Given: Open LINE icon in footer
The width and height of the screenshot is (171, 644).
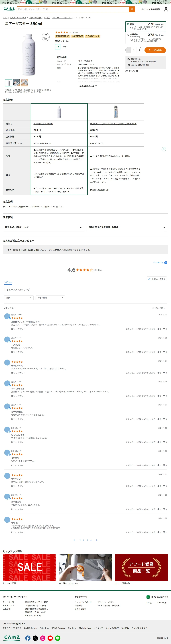Looking at the screenshot, I should [x=58, y=638].
